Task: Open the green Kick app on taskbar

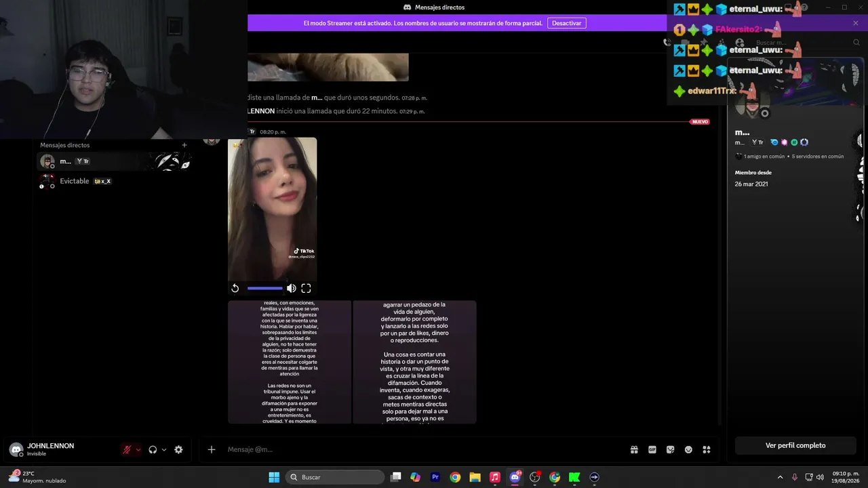Action: point(574,477)
